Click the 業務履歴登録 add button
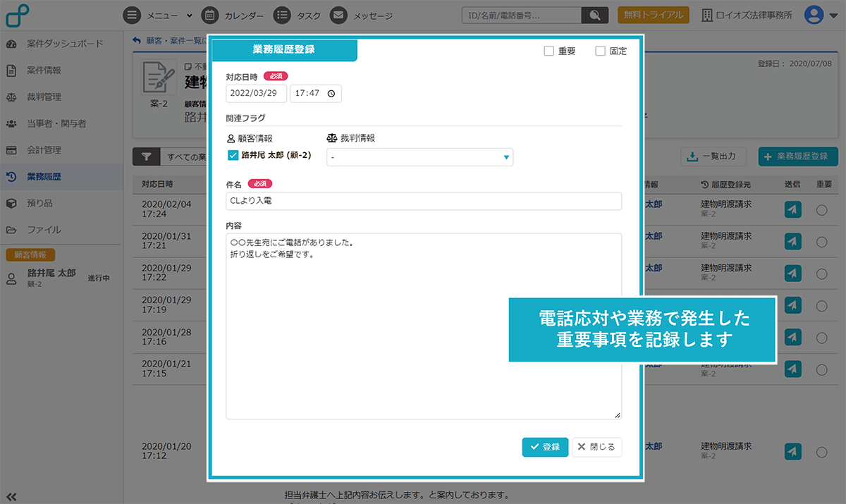Viewport: 846px width, 504px height. point(798,156)
